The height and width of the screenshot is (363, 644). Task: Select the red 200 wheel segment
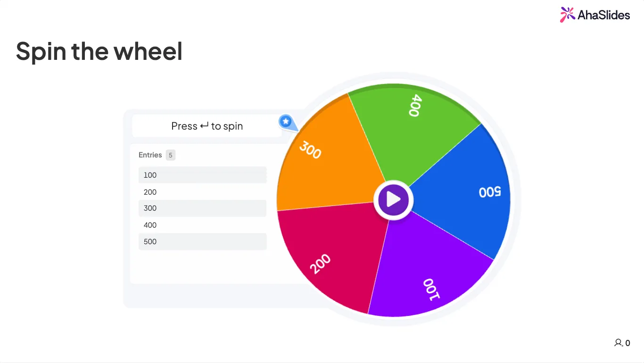click(x=330, y=255)
